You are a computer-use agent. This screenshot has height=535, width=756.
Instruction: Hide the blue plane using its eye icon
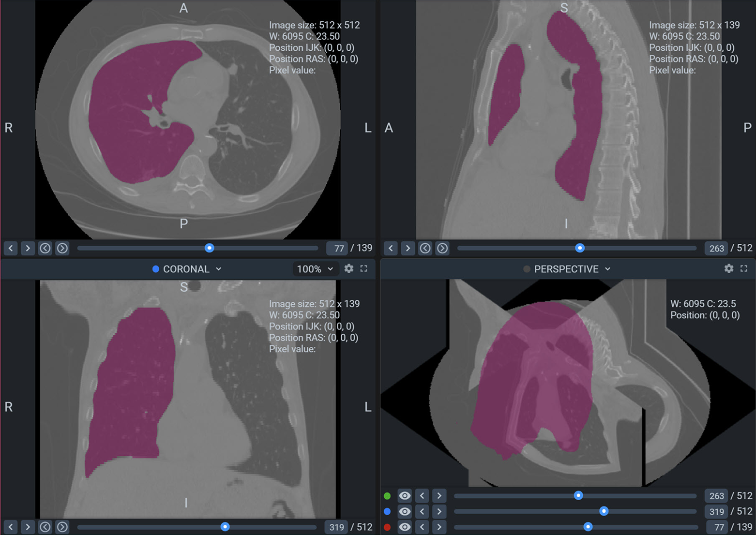point(405,511)
